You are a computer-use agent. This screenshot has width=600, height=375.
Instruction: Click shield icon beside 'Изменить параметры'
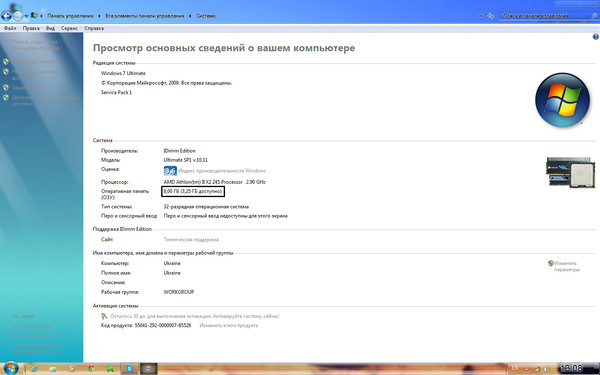551,263
